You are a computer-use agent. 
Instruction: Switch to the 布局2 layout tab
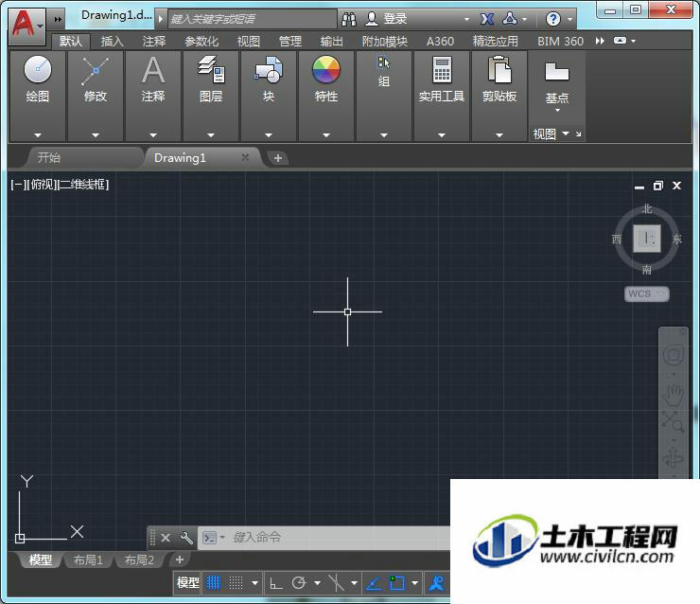(x=139, y=560)
